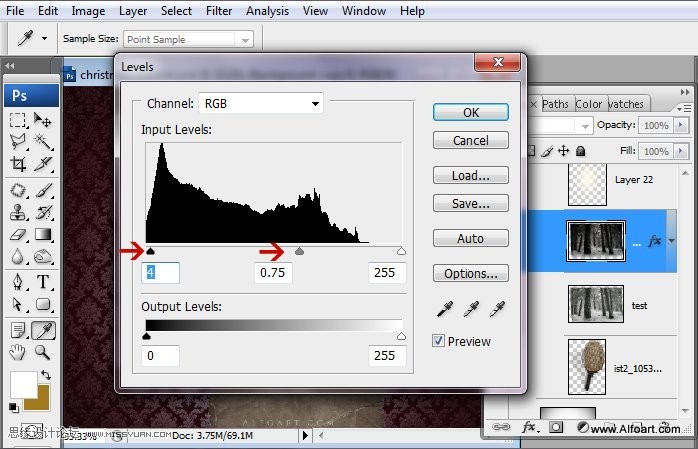Viewport: 698px width, 449px height.
Task: Open the layer style fx menu at panel bottom
Action: [x=530, y=428]
